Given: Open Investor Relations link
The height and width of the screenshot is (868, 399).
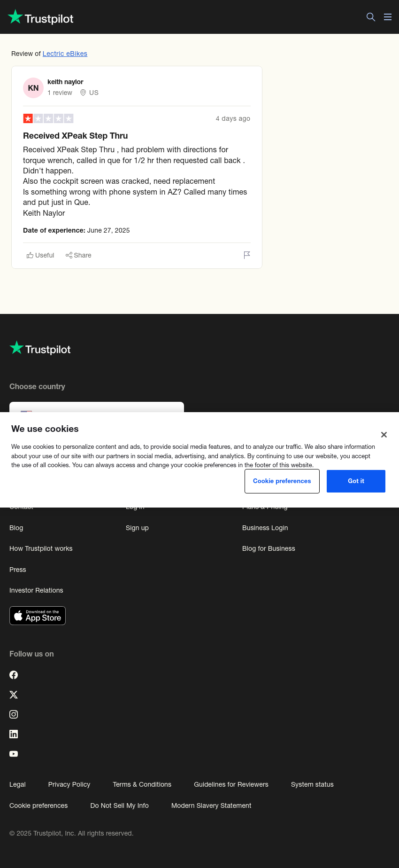Looking at the screenshot, I should click(36, 590).
